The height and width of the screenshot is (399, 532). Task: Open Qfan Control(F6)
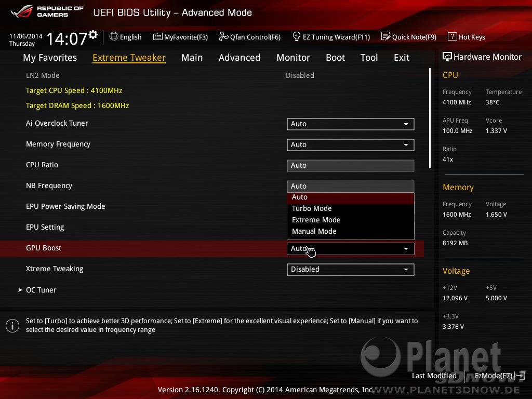pos(250,37)
